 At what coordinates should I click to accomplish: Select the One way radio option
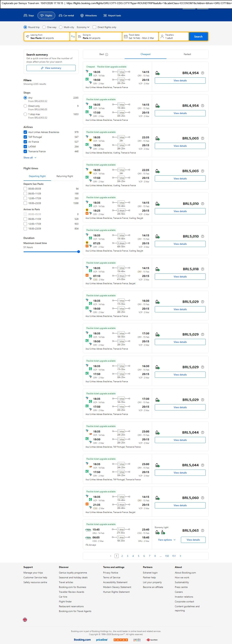(x=44, y=27)
